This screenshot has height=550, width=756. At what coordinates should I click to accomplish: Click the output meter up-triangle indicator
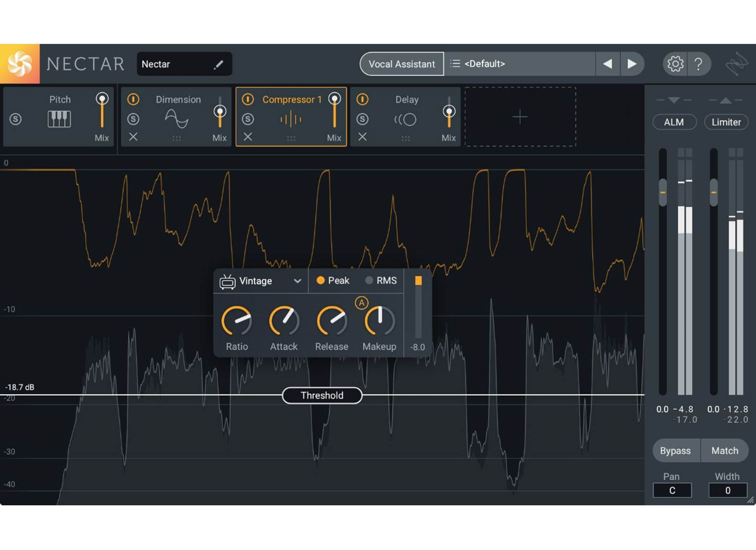point(725,100)
